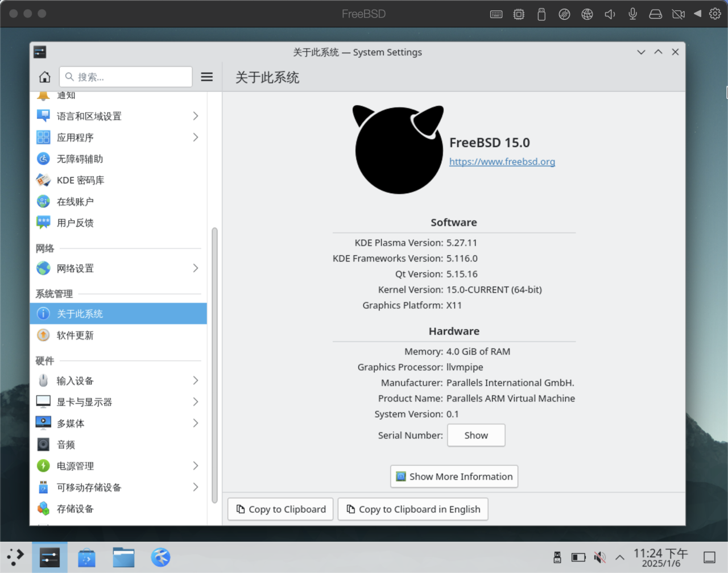Click Show More Information button
Viewport: 728px width, 573px height.
(x=454, y=476)
